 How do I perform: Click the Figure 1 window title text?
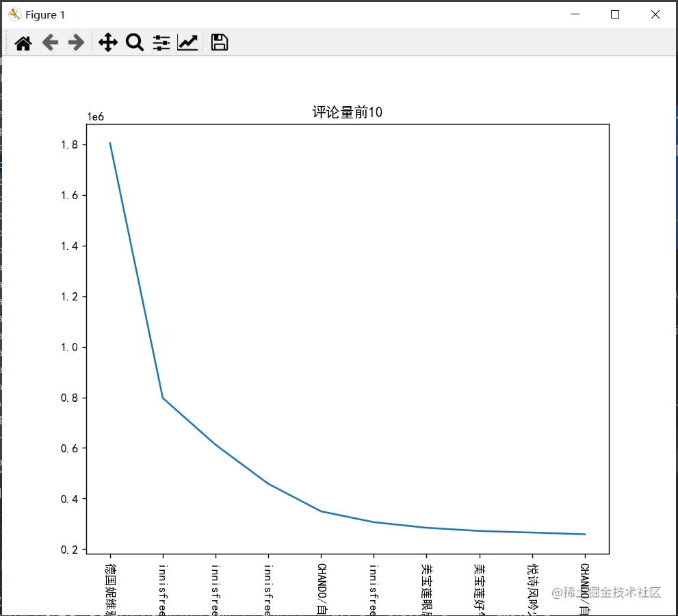pyautogui.click(x=45, y=14)
